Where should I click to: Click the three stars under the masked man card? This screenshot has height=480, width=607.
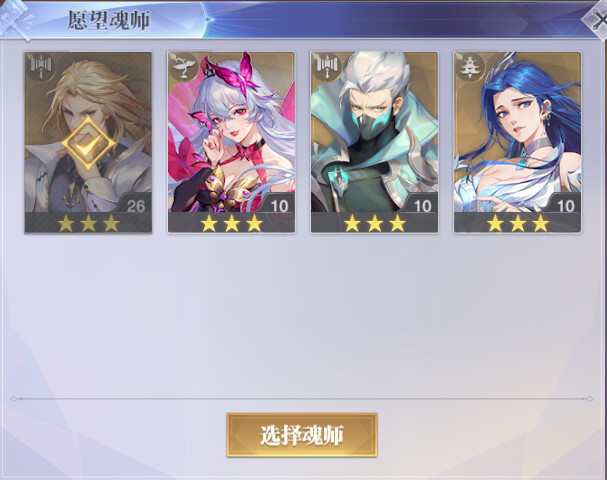[374, 223]
